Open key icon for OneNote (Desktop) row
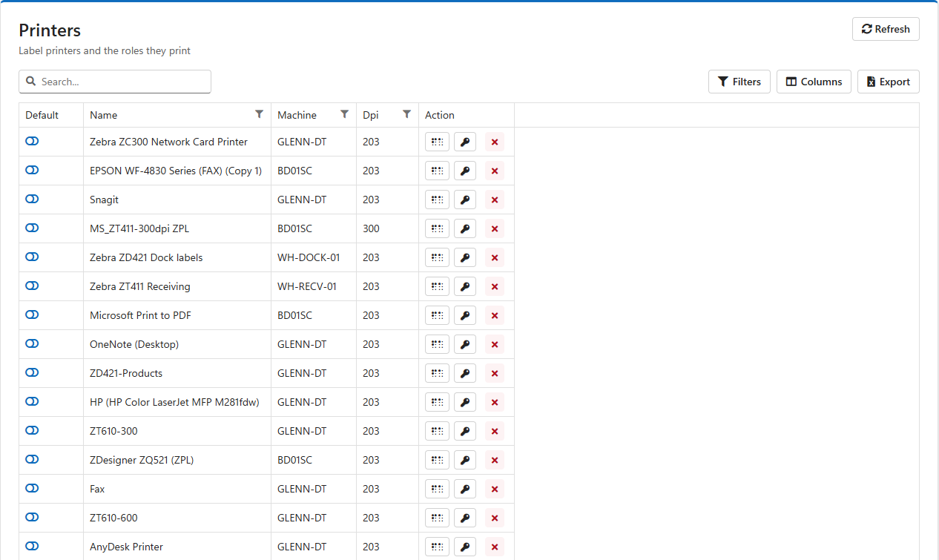This screenshot has height=560, width=939. click(465, 344)
